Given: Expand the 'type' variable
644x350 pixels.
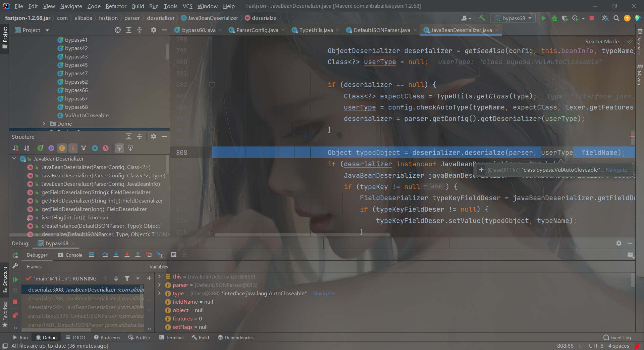Looking at the screenshot, I should point(159,293).
